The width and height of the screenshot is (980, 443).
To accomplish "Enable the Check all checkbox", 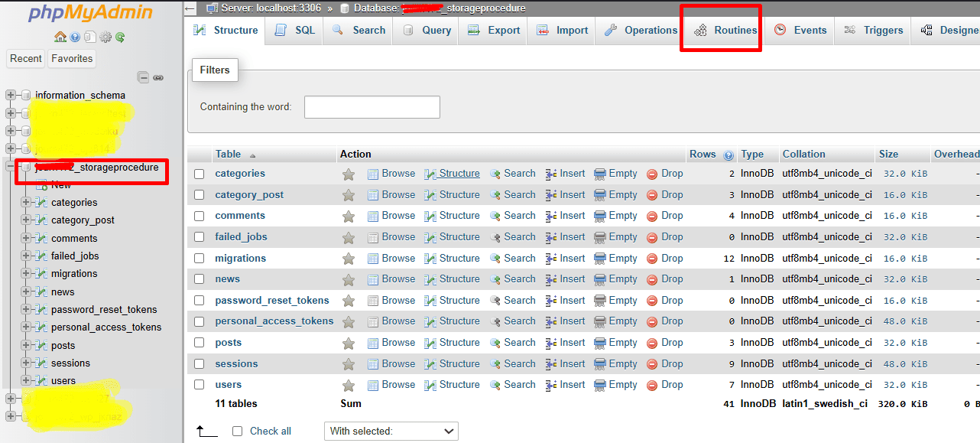I will [238, 432].
